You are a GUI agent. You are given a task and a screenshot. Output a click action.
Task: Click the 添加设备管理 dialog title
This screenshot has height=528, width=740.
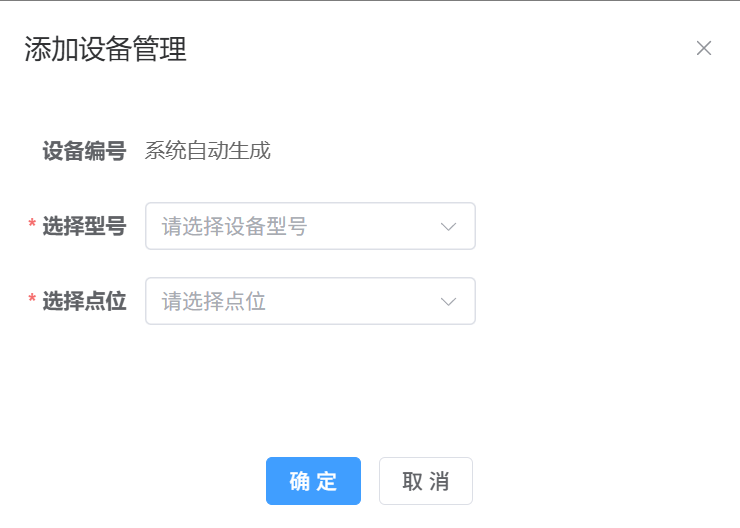106,49
